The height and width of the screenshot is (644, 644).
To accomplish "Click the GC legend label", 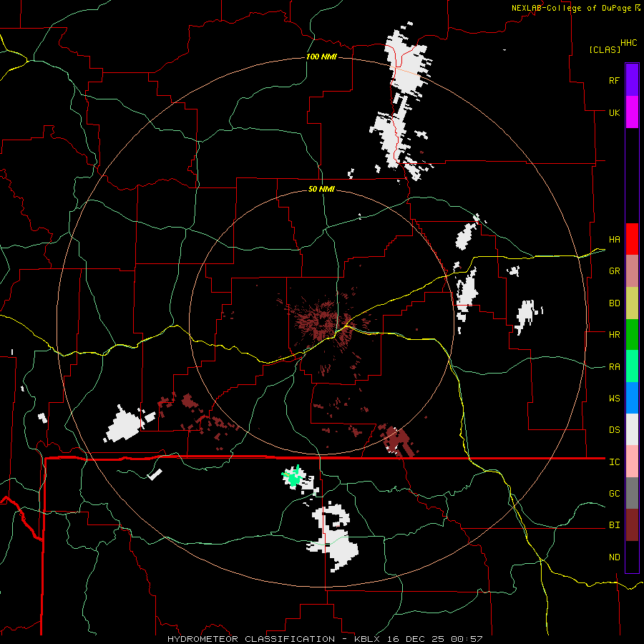I will pyautogui.click(x=614, y=494).
